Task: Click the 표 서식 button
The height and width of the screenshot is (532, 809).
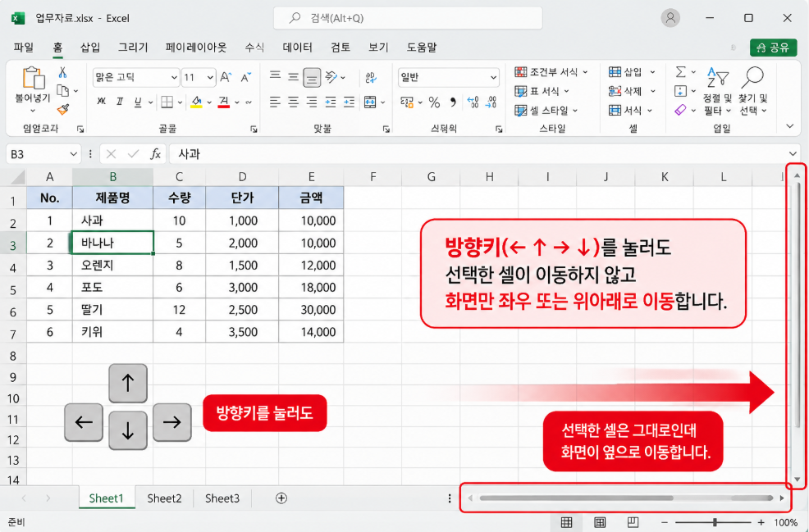Action: point(542,91)
